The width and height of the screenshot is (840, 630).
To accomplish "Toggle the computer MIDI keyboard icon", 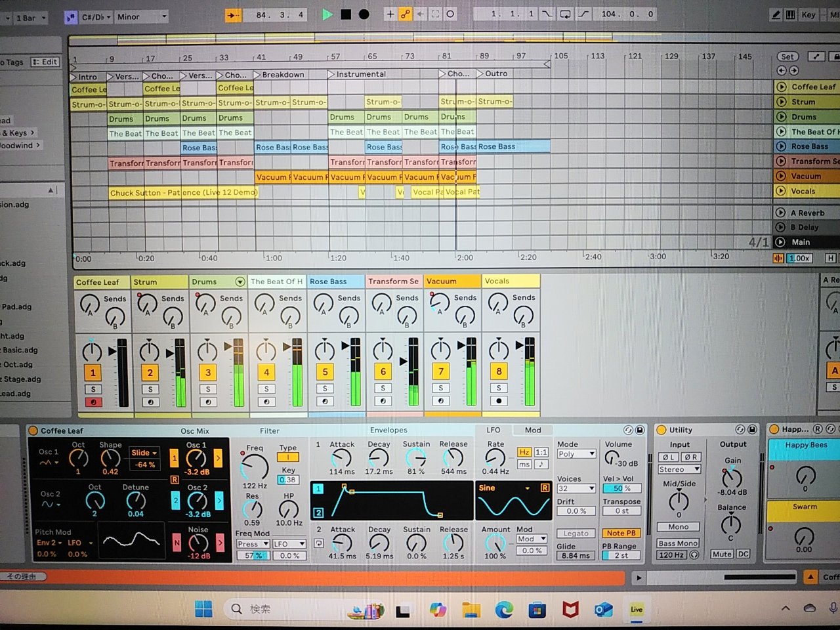I will point(791,14).
